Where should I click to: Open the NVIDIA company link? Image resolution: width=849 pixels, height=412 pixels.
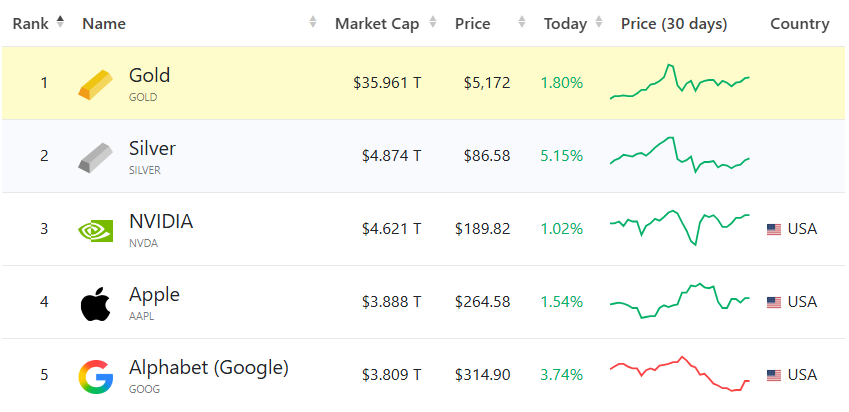click(161, 221)
